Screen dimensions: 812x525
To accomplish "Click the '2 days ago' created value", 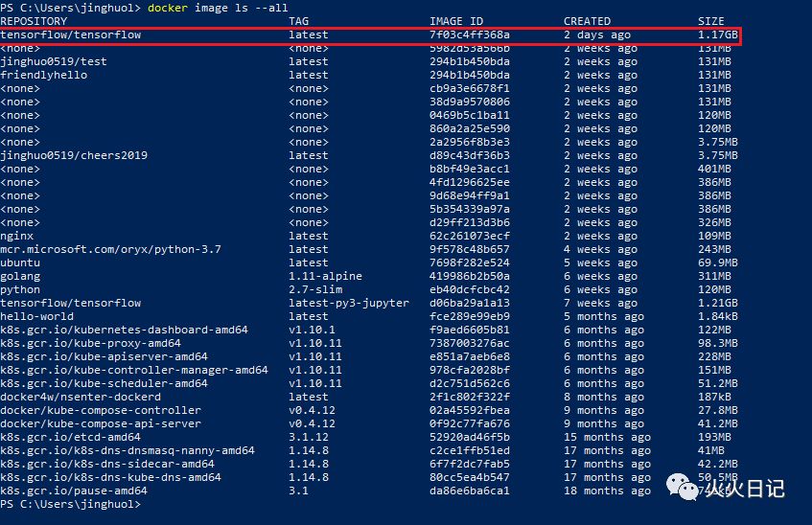I will (597, 34).
